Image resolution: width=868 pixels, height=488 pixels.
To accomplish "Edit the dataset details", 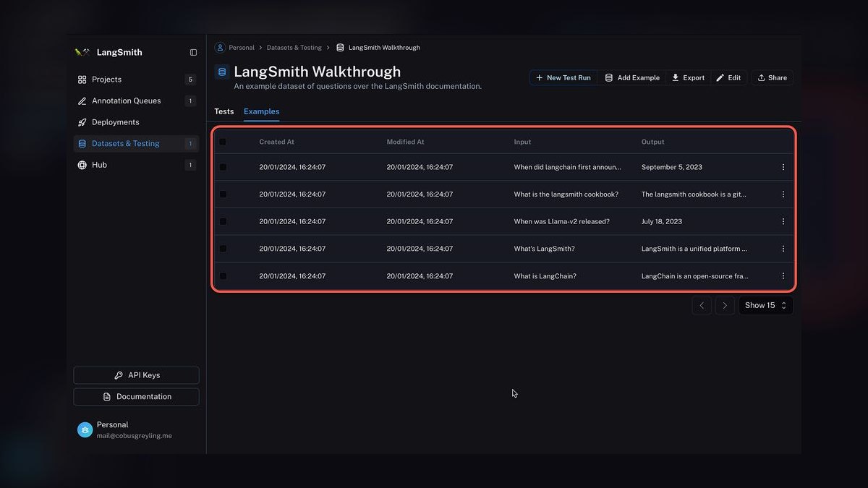I will [728, 77].
